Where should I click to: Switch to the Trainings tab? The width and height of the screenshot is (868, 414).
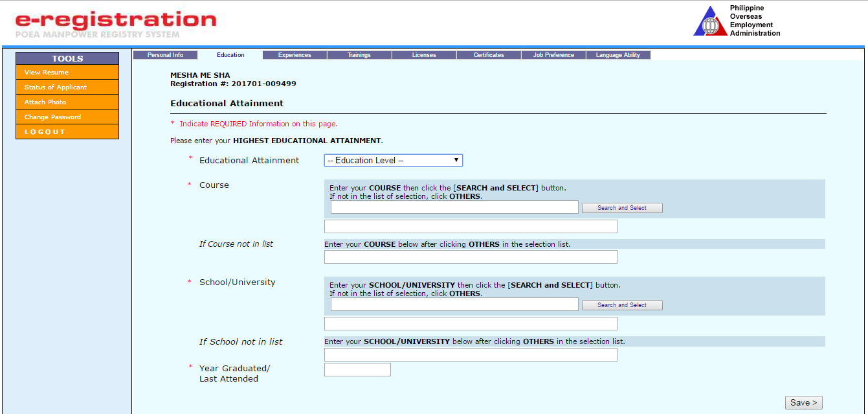pos(359,54)
